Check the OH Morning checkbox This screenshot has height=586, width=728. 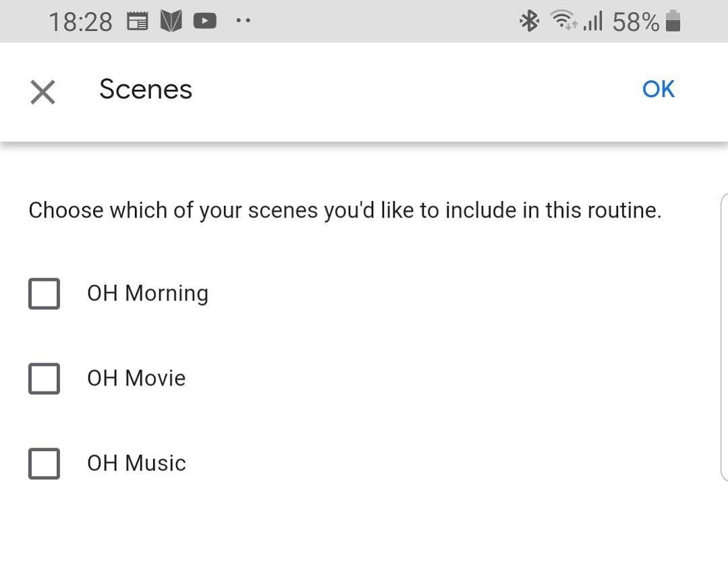45,294
